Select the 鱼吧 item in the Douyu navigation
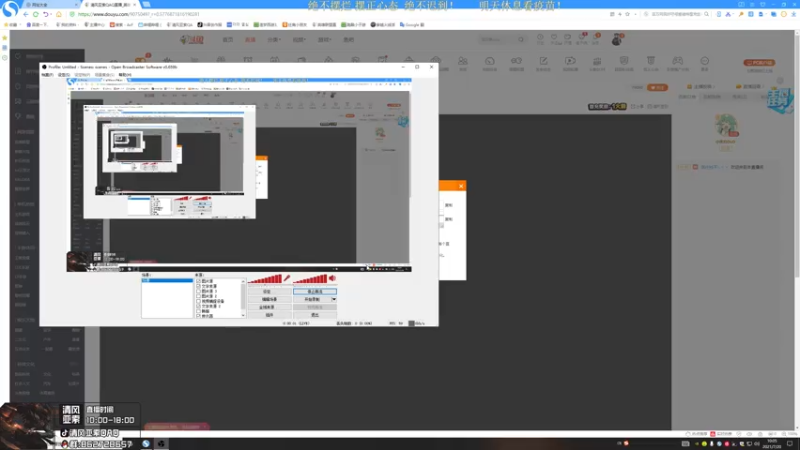 (348, 39)
